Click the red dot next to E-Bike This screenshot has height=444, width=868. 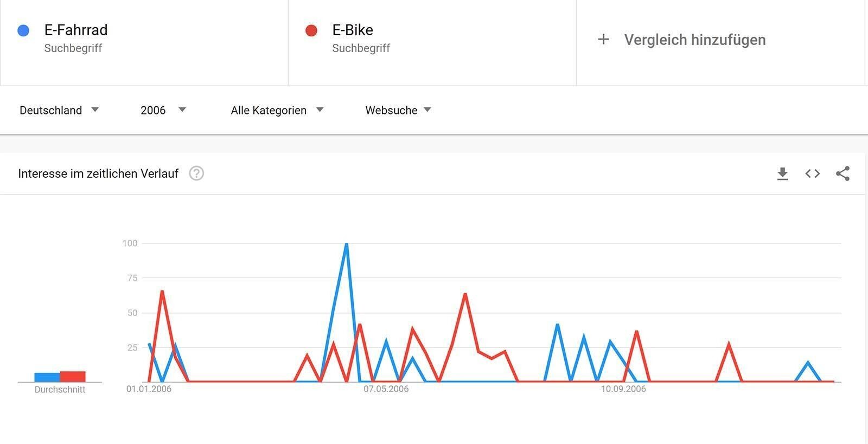click(x=311, y=30)
